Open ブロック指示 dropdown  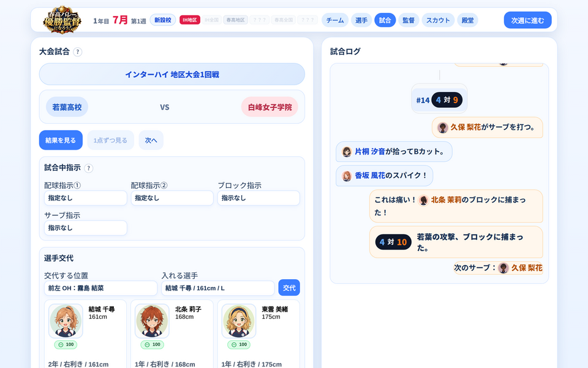click(258, 198)
